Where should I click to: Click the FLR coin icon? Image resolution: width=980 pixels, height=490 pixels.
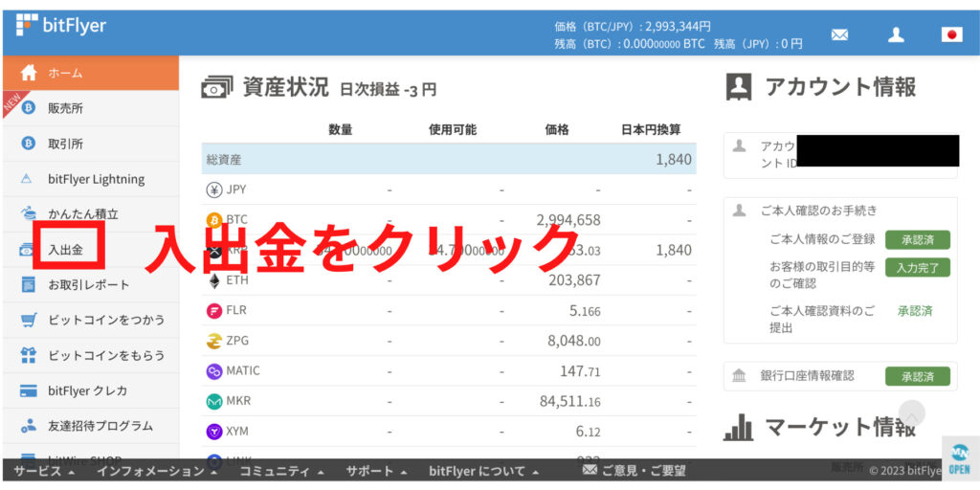(x=214, y=311)
